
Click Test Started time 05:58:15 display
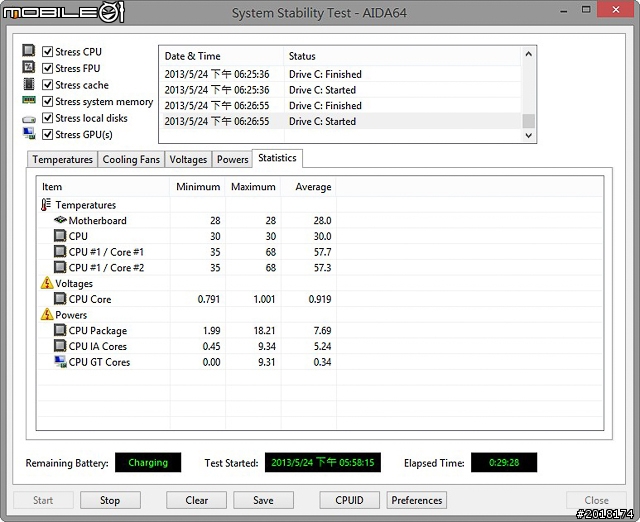[323, 462]
